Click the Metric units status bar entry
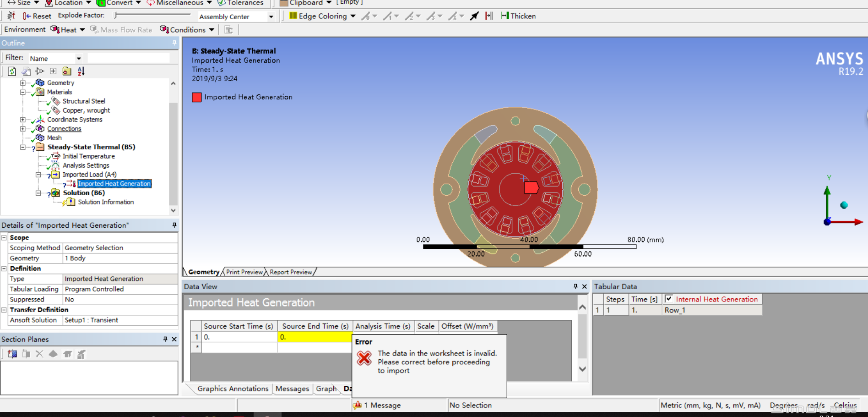This screenshot has width=868, height=417. pyautogui.click(x=710, y=405)
